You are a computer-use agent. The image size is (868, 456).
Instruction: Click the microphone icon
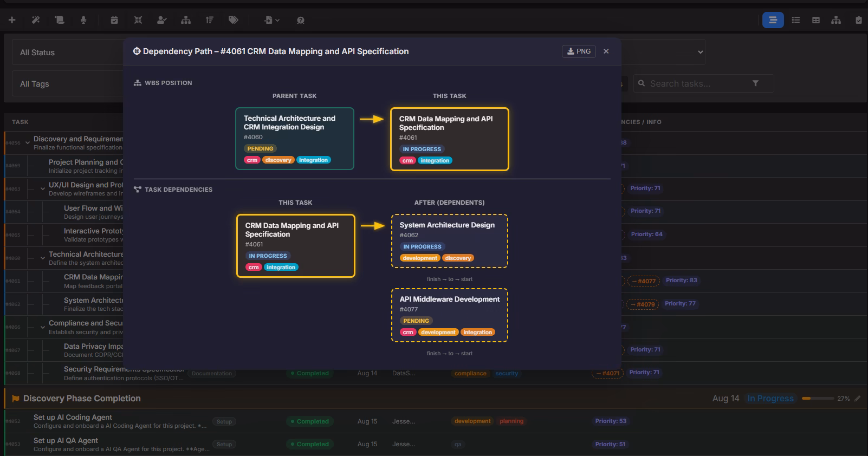click(83, 20)
